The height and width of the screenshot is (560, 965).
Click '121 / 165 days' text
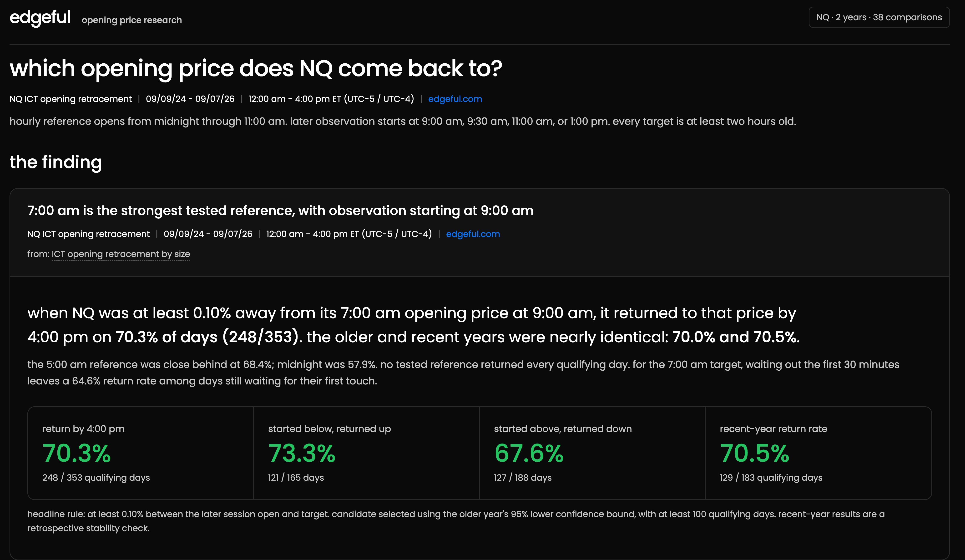(296, 478)
